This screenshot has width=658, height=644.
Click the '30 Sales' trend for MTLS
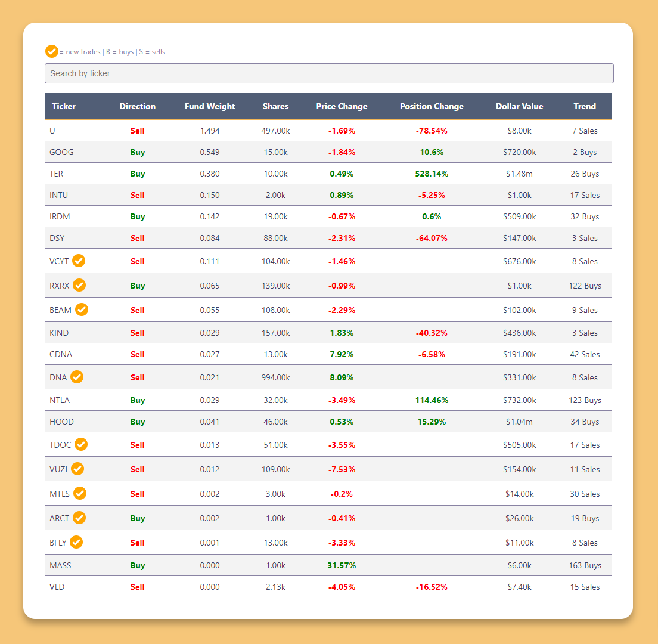click(585, 493)
